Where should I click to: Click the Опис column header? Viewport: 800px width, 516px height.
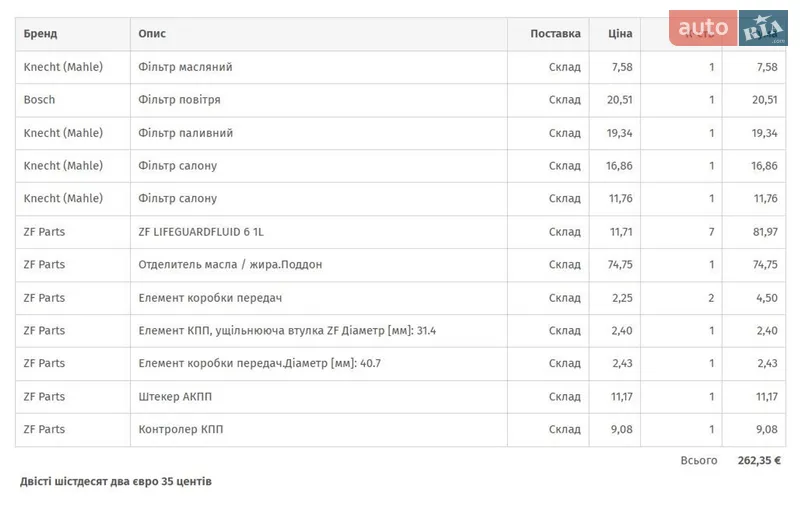point(152,34)
